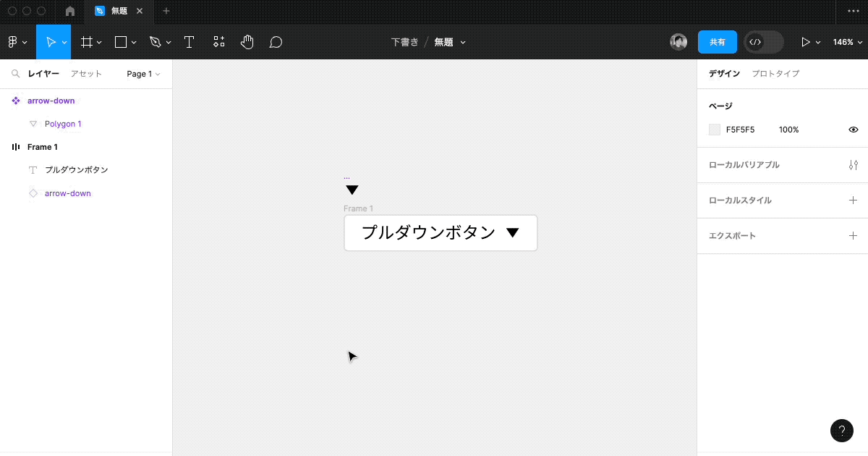Select the Polygon 1 layer
The height and width of the screenshot is (456, 868).
click(62, 123)
